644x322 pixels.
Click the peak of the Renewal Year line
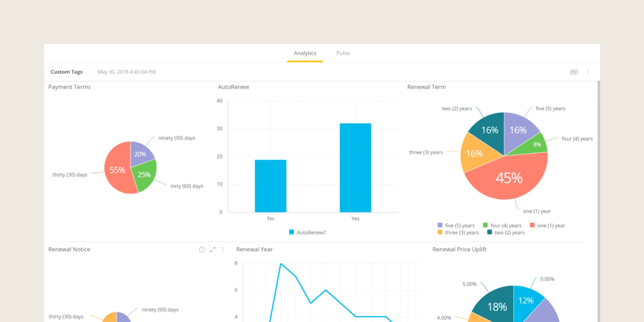click(280, 263)
